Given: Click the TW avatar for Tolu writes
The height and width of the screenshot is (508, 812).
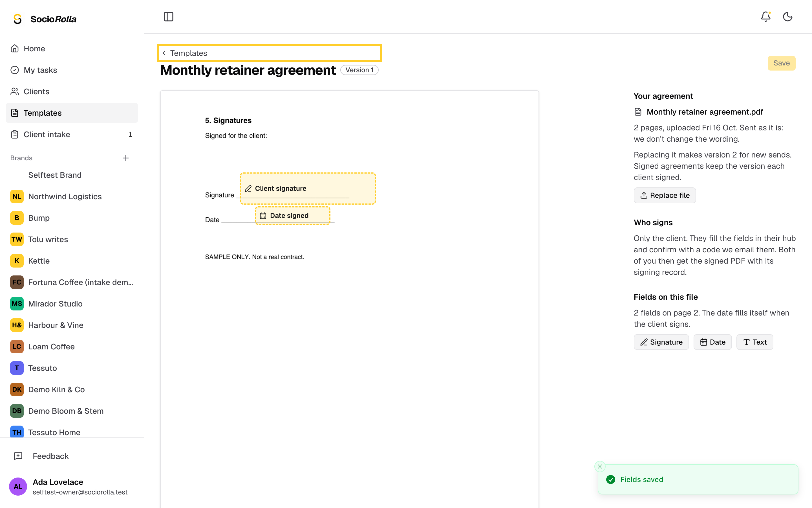Looking at the screenshot, I should click(17, 239).
